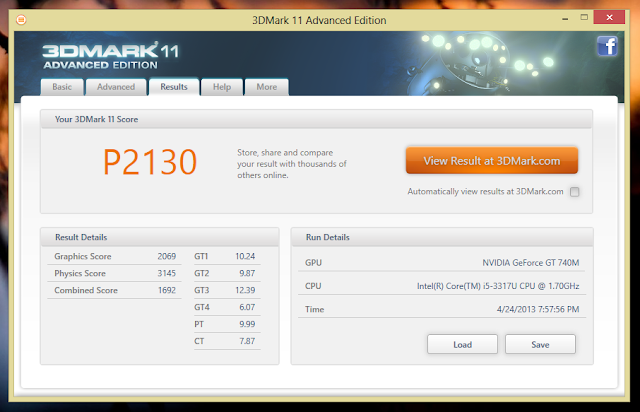640x412 pixels.
Task: Click the GT4 label
Action: tap(202, 307)
